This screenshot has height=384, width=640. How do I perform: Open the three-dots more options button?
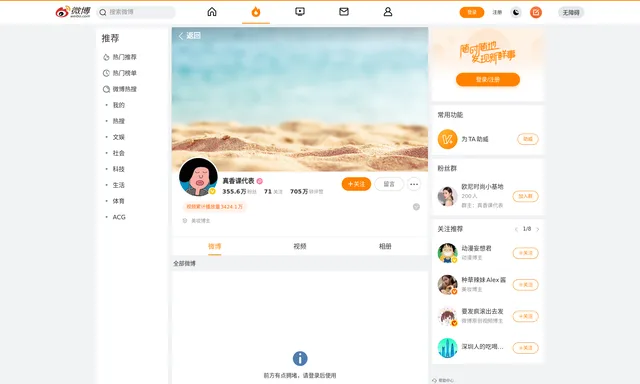click(x=414, y=184)
